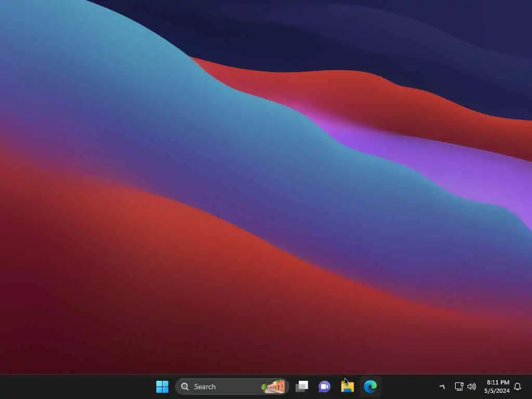Launch Microsoft Edge from the taskbar

370,387
